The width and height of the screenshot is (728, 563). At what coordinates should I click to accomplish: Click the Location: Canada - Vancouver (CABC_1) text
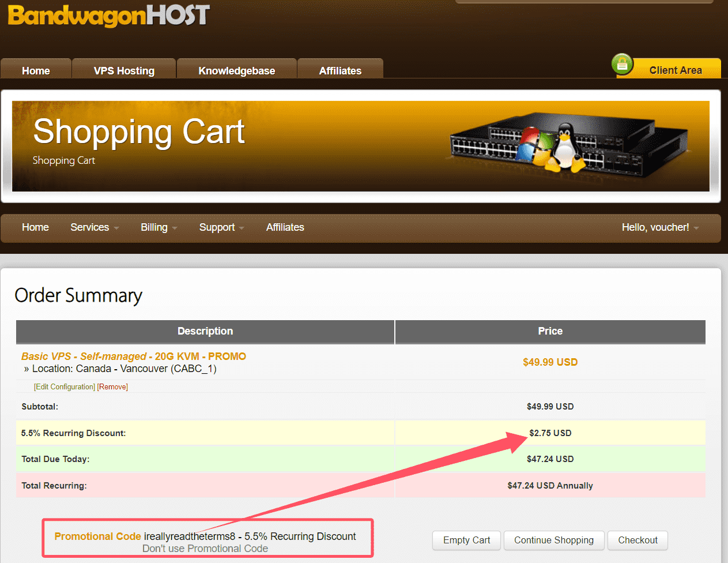tap(124, 369)
